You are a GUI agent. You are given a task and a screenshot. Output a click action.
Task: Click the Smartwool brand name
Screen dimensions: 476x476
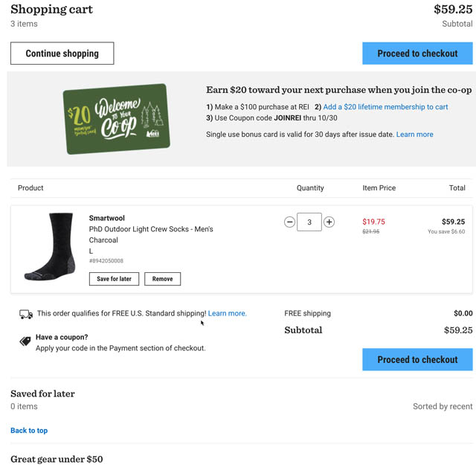coord(107,218)
